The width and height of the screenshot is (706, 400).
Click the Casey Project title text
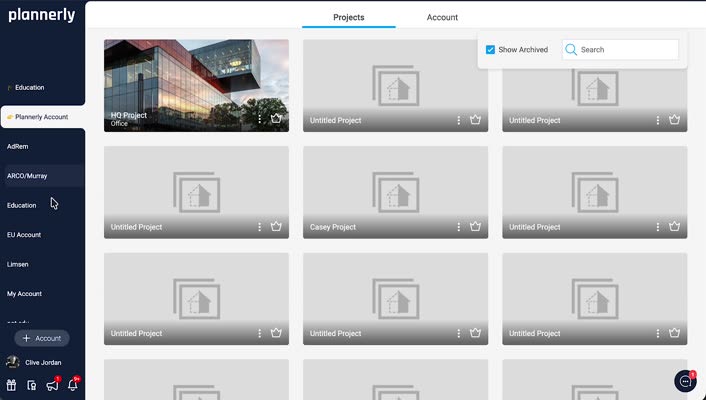tap(333, 227)
